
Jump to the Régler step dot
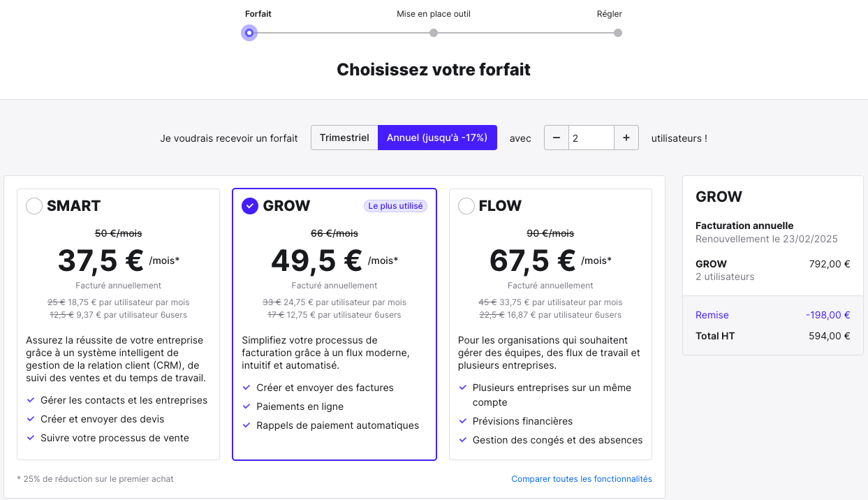(x=618, y=33)
